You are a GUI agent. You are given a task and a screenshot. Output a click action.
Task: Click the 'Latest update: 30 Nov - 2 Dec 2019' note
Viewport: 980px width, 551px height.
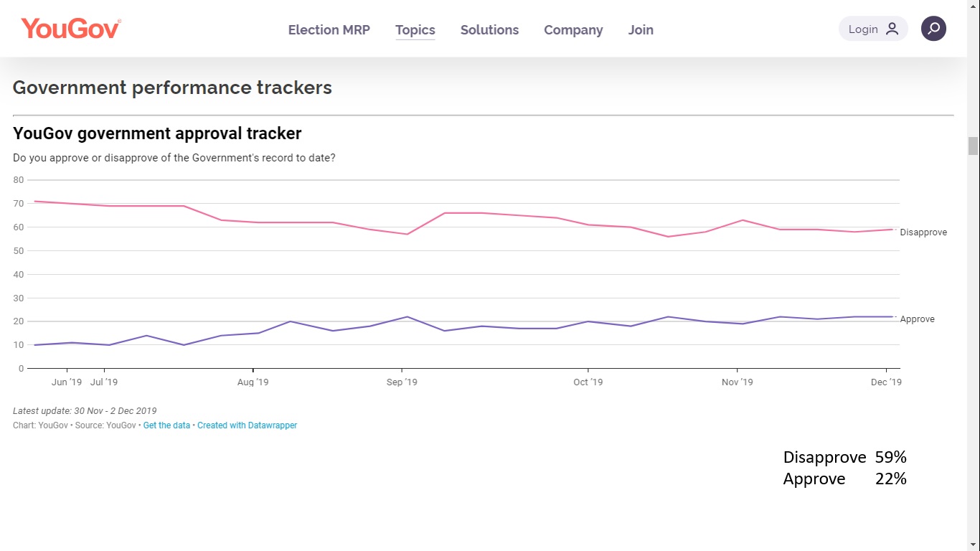coord(85,411)
